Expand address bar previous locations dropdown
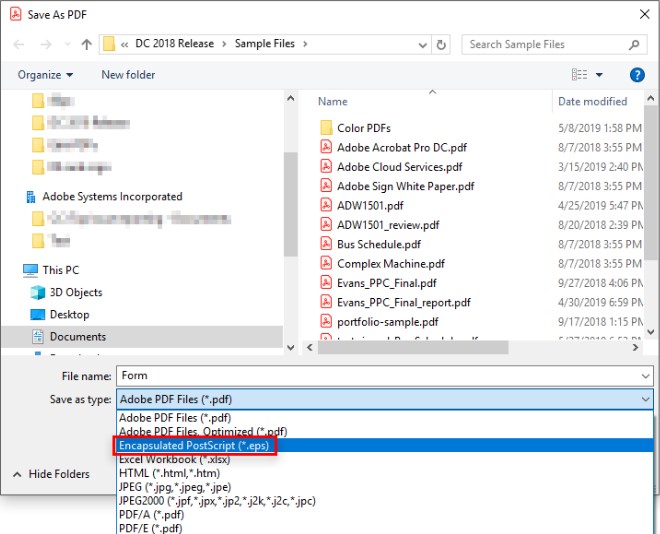Screen dimensions: 660x534 click(422, 45)
